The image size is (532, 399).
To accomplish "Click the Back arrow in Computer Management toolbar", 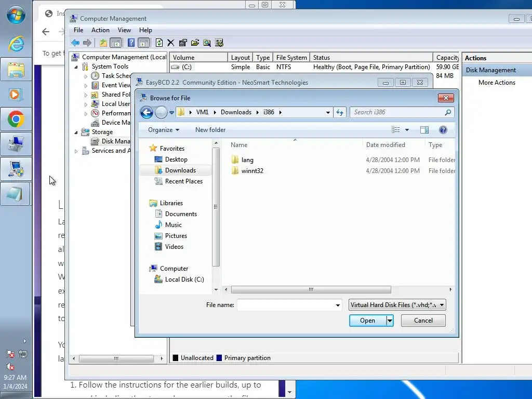I will (75, 43).
